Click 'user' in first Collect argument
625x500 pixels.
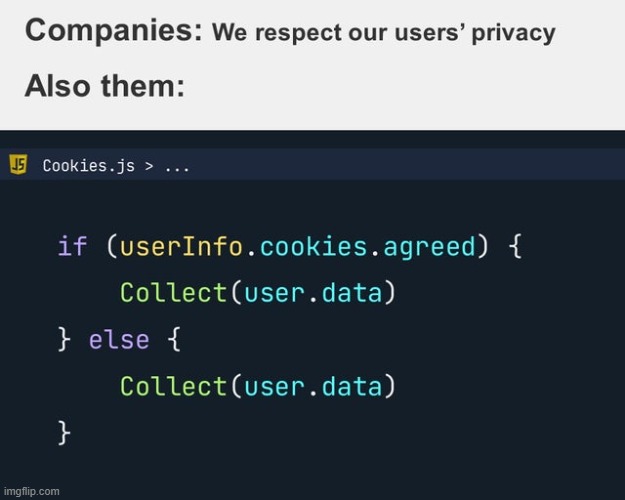coord(274,295)
